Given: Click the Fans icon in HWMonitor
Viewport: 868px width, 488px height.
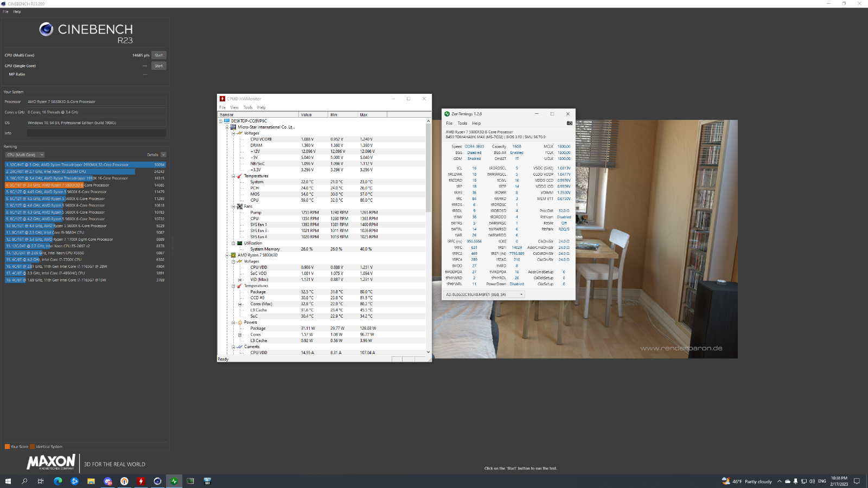Looking at the screenshot, I should click(240, 206).
